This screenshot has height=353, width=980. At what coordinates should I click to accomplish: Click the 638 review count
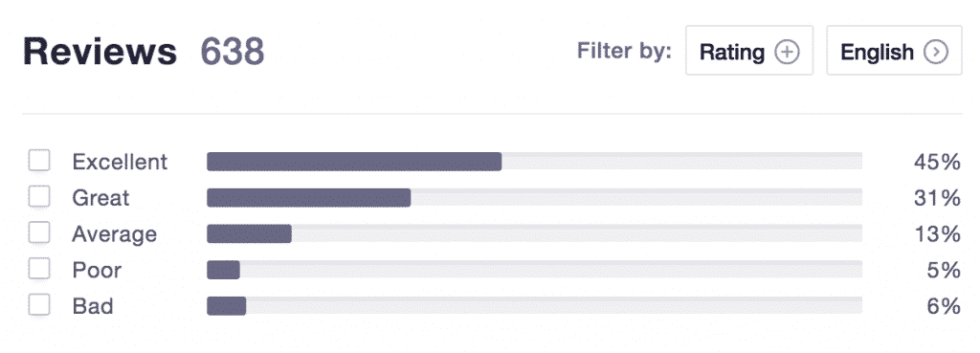click(233, 52)
